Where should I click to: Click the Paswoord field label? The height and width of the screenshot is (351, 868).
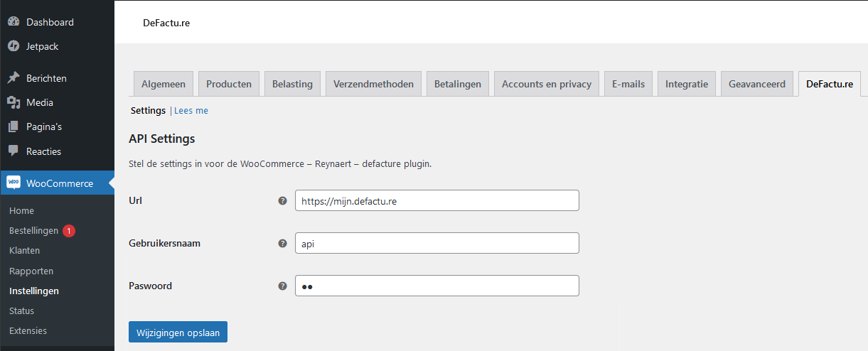point(150,286)
